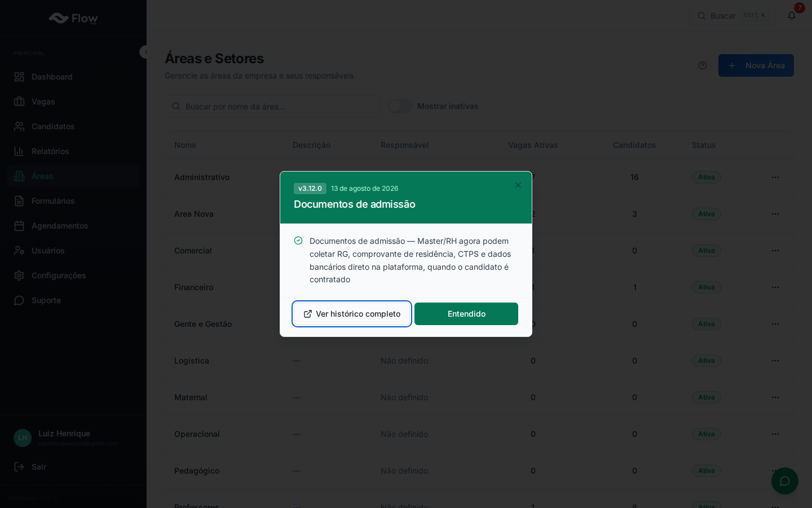Open row actions menu for Logistica
812x508 pixels.
(x=775, y=361)
